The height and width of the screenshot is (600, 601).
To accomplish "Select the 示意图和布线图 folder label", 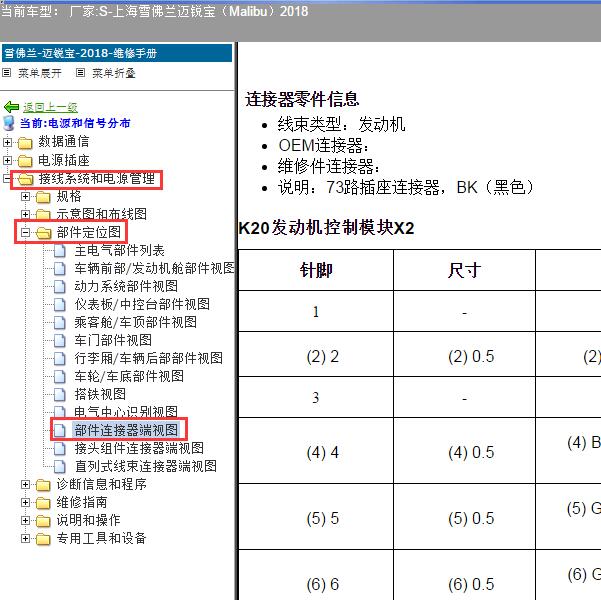I will (x=102, y=214).
